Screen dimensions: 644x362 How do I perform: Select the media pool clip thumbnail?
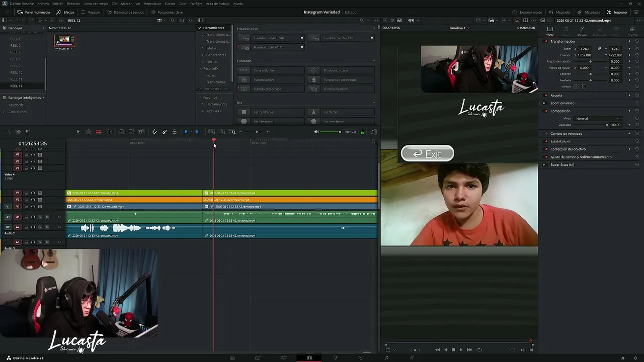[x=64, y=41]
